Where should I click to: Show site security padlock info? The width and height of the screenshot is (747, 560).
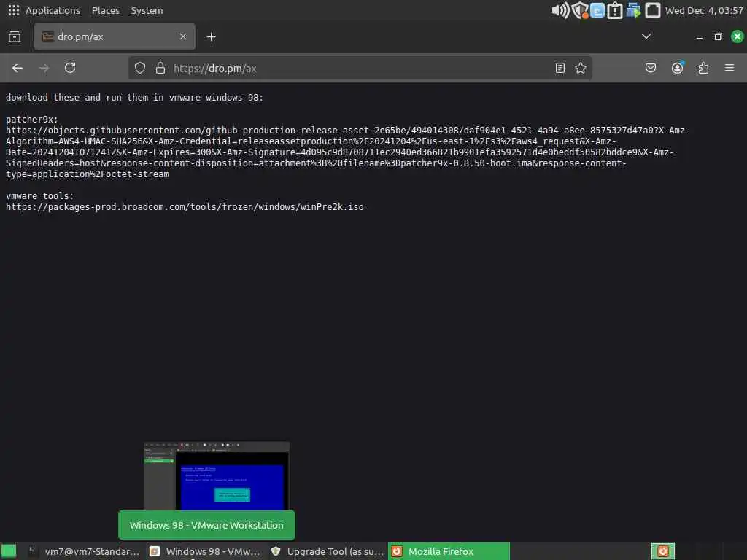160,68
